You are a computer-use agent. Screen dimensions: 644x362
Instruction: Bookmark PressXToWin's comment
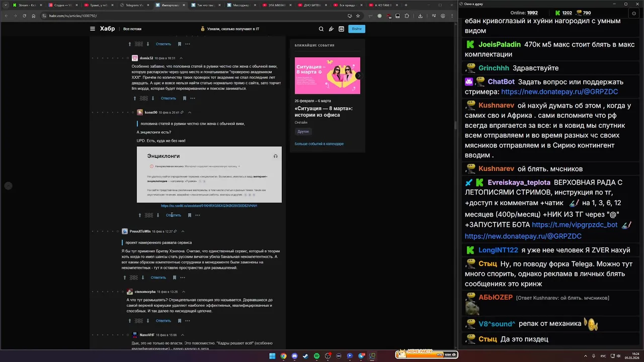(175, 278)
